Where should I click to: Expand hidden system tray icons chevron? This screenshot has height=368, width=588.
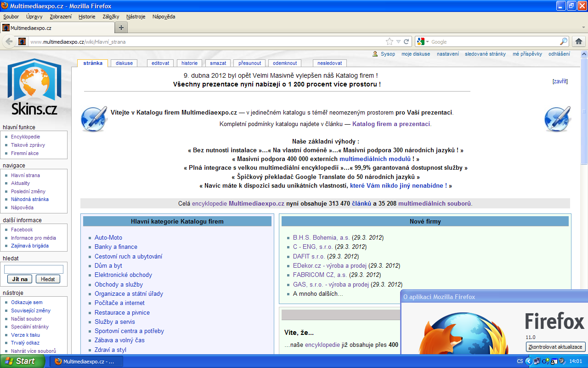pos(528,361)
